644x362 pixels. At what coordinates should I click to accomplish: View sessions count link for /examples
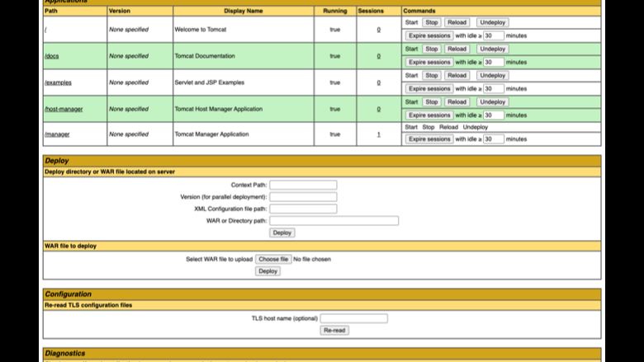(379, 82)
